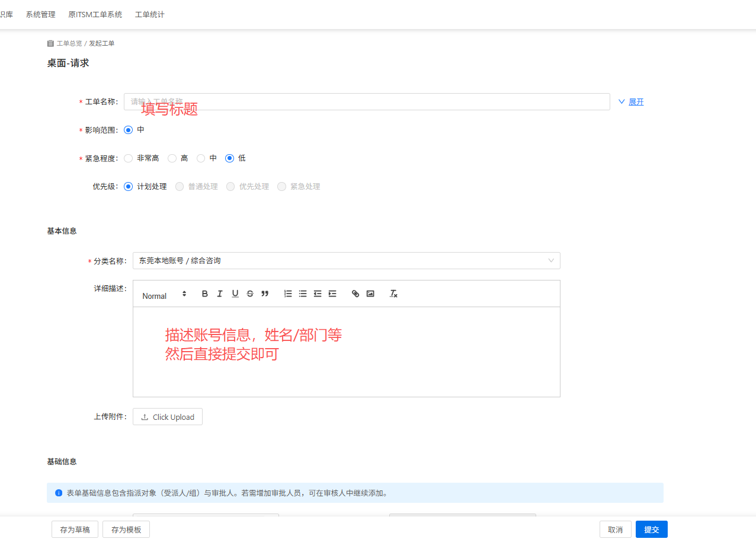The height and width of the screenshot is (542, 756).
Task: Open 原ITSM工单系统 menu
Action: [x=95, y=14]
